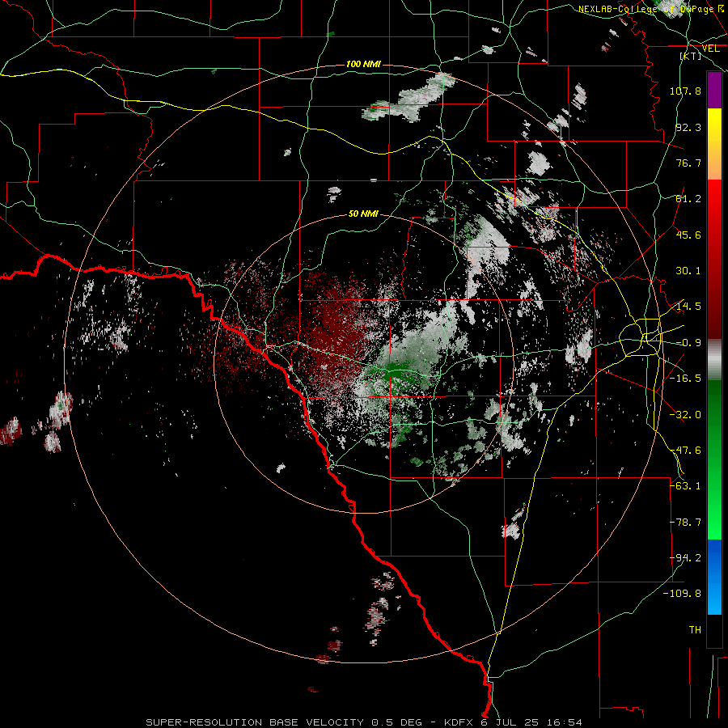
Task: Click the 92.3 velocity scale value
Action: pos(688,127)
